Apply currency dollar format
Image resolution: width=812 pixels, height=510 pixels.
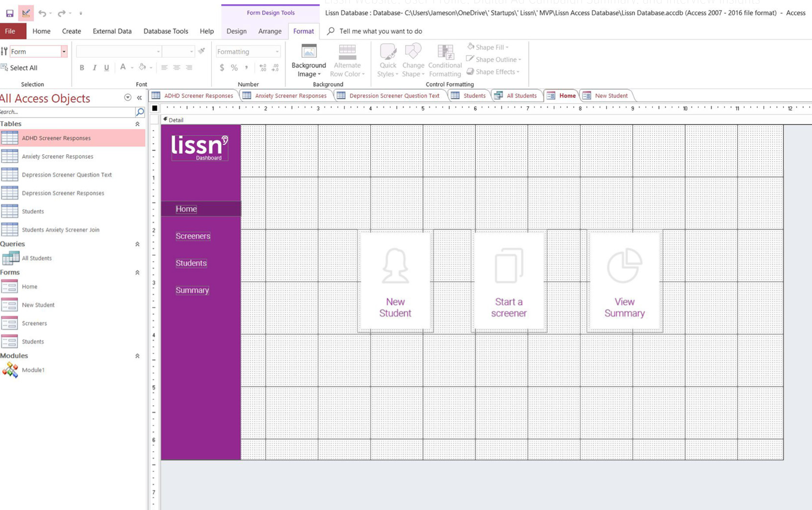[x=222, y=68]
